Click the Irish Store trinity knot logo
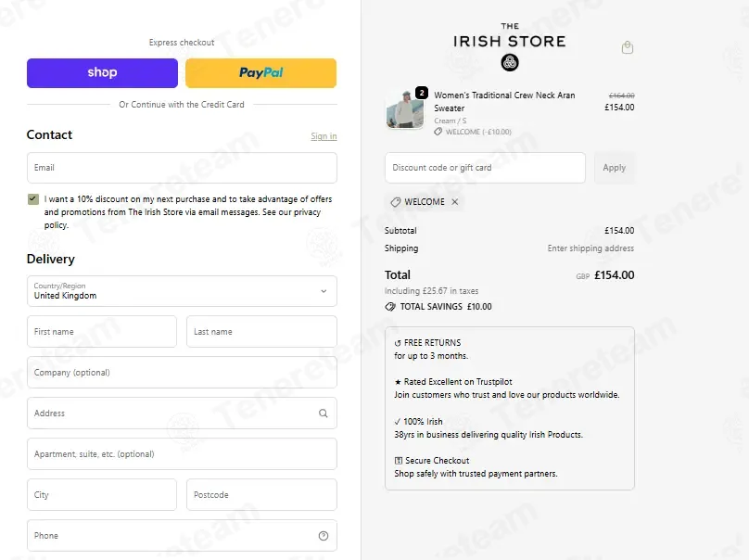The width and height of the screenshot is (749, 560). click(x=510, y=63)
